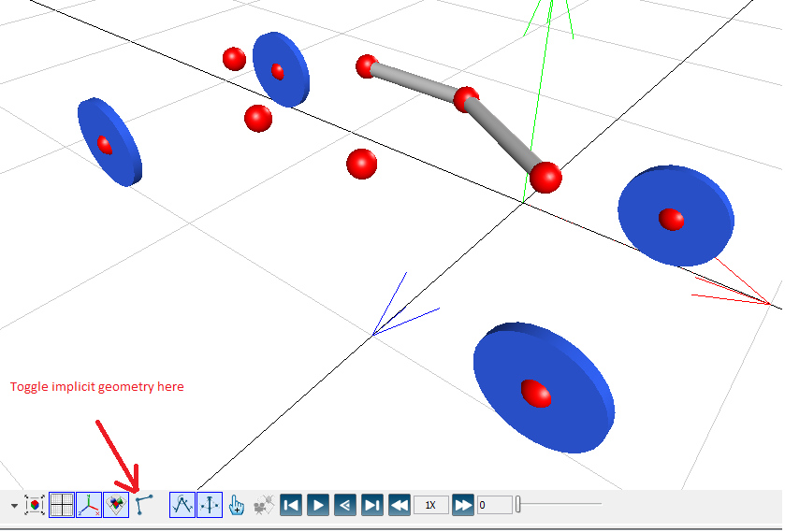Click the 1X playback speed field
The height and width of the screenshot is (532, 785).
pyautogui.click(x=430, y=506)
